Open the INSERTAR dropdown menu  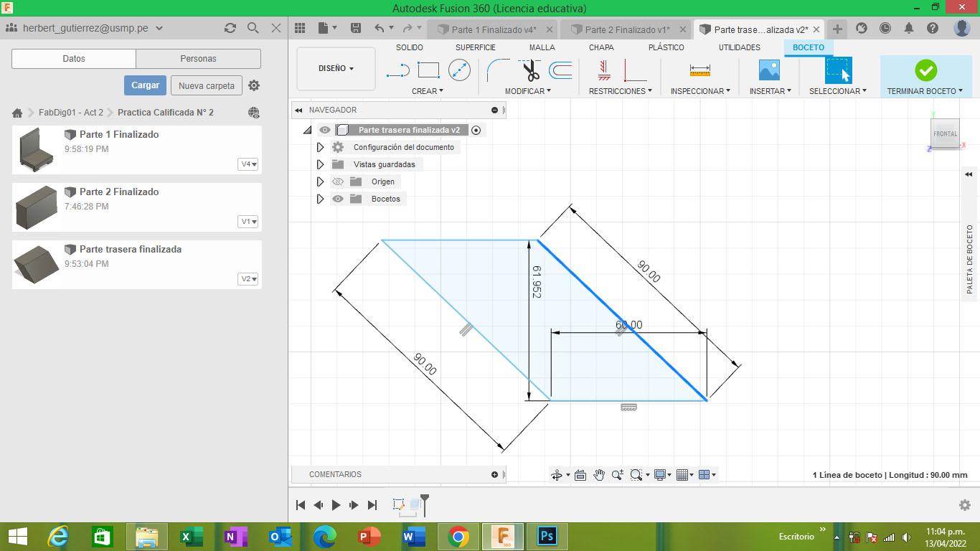[x=771, y=91]
